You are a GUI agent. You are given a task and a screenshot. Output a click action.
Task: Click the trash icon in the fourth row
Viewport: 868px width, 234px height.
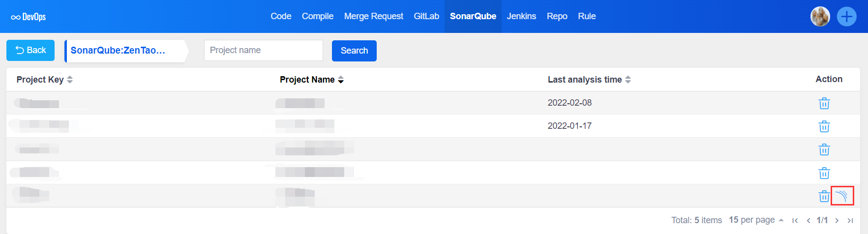click(x=824, y=173)
